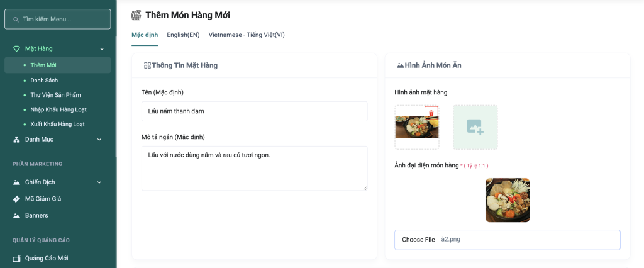Click the Chiến Dịch campaign icon

16,182
